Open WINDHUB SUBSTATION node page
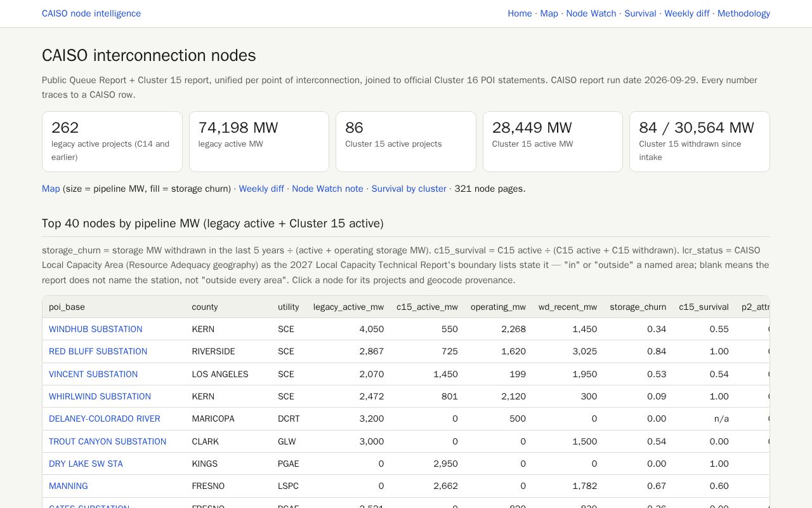Screen dimensions: 812x508 click(x=96, y=329)
